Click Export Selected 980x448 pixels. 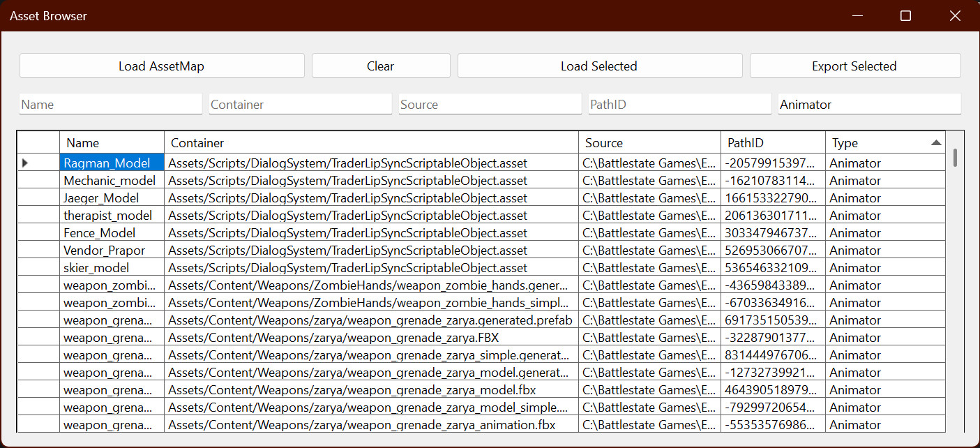(855, 66)
